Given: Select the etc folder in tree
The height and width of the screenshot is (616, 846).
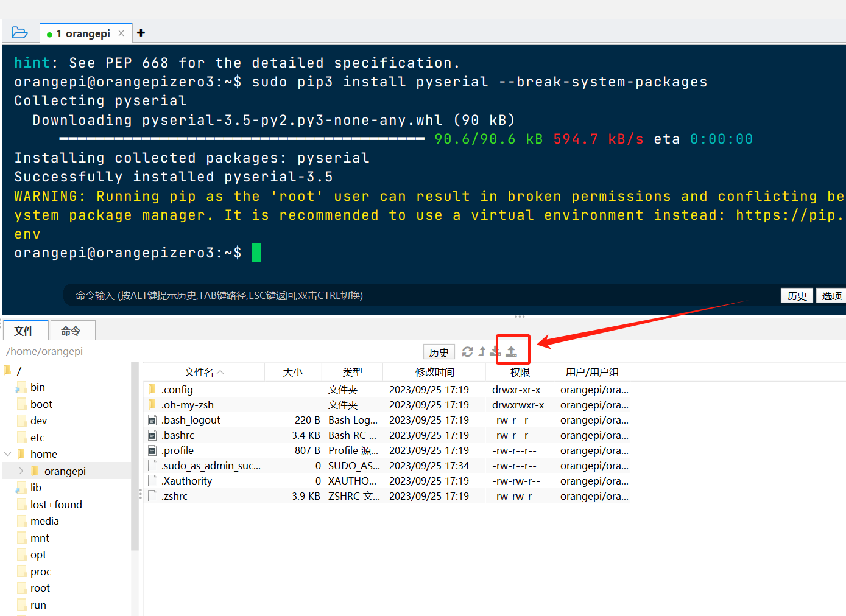Looking at the screenshot, I should [37, 438].
